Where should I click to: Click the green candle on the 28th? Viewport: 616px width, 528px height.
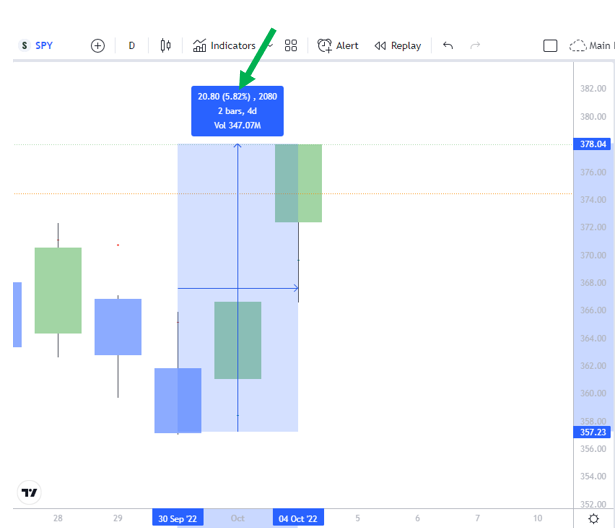click(x=58, y=290)
